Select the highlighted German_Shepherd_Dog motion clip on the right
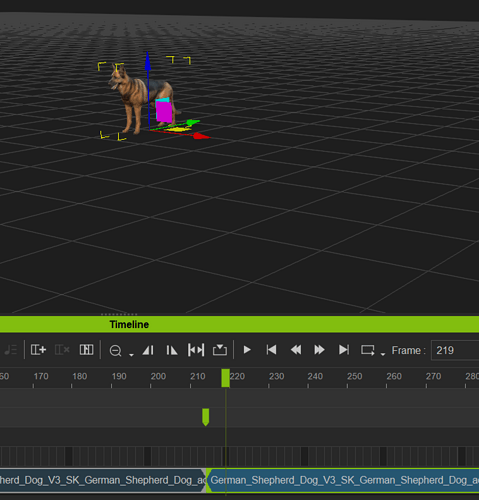479x500 pixels. coord(343,480)
